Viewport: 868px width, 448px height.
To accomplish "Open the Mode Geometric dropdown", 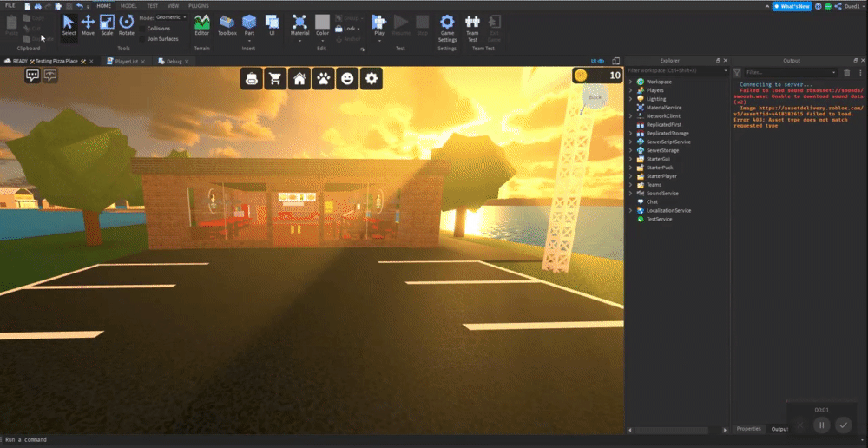I will [x=171, y=17].
